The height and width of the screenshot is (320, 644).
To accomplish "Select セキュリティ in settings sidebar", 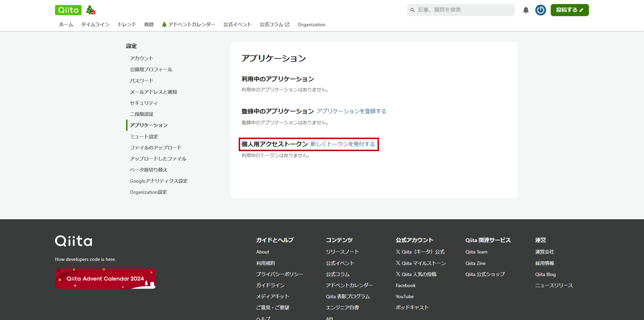I will (144, 103).
